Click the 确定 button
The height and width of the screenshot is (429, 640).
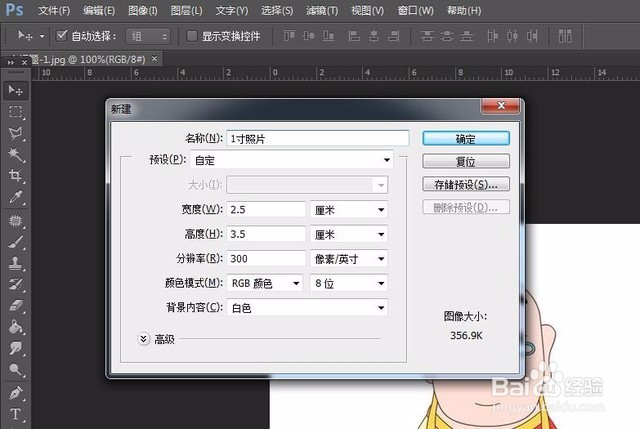coord(466,138)
